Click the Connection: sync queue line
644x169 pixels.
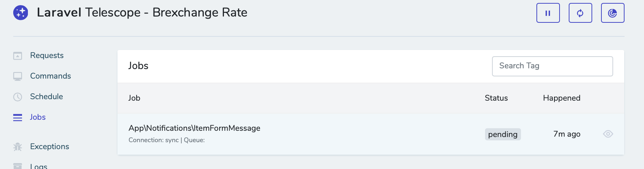tap(167, 140)
